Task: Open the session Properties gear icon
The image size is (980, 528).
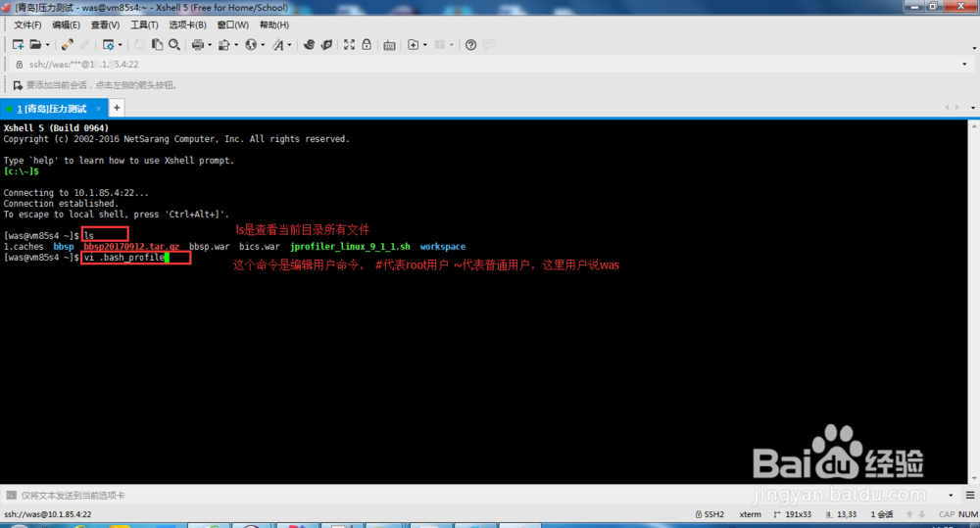Action: 108,44
